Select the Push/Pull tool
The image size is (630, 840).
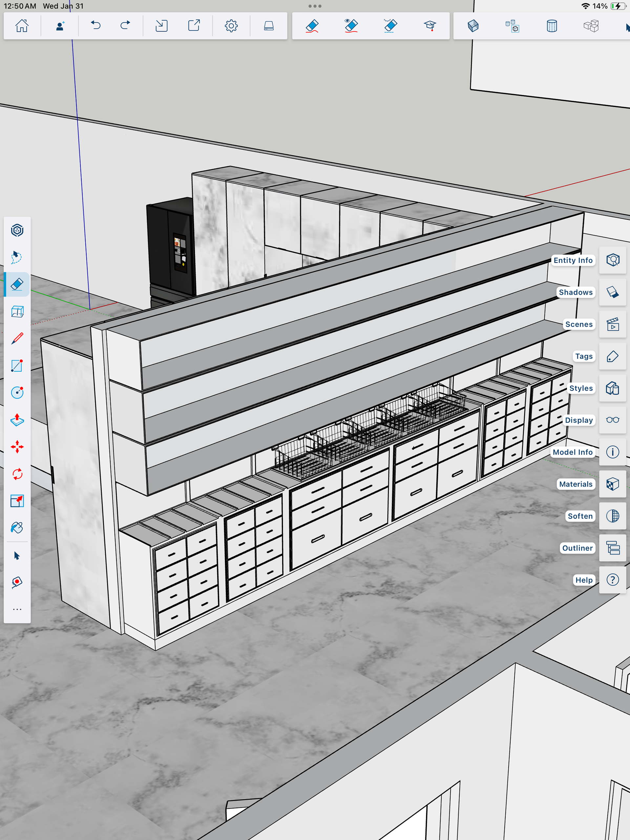17,420
